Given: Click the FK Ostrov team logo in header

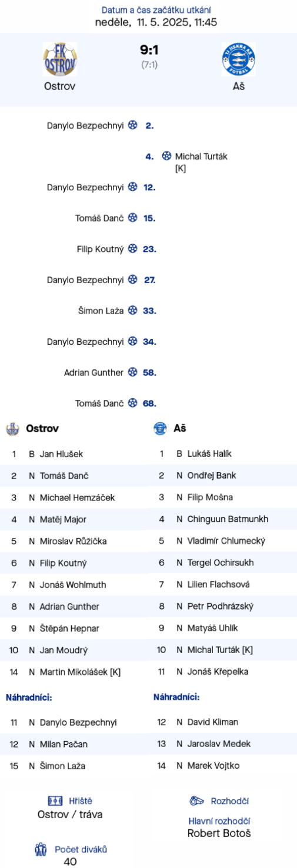Looking at the screenshot, I should [x=60, y=59].
